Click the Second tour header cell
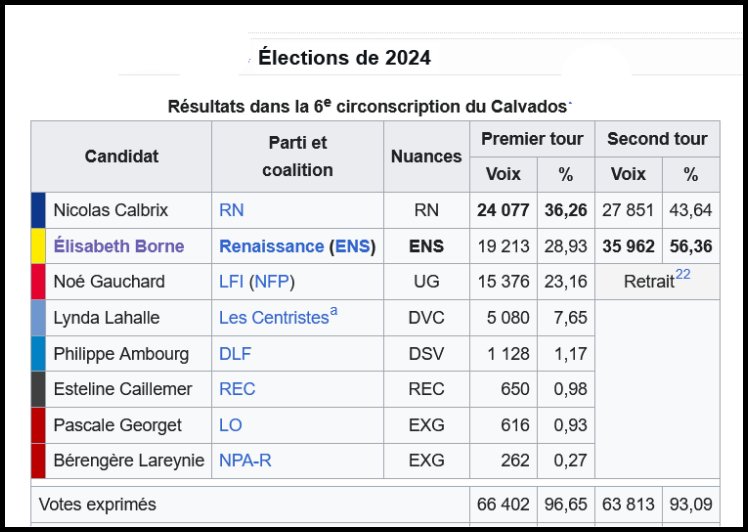Screen dimensions: 748x532 [x=657, y=139]
